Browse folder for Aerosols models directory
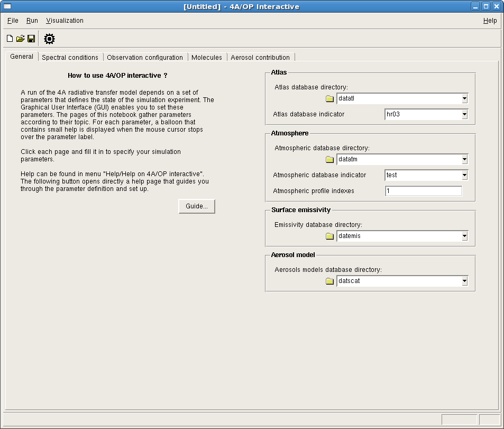Screen dimensions: 504x429 tap(329, 281)
